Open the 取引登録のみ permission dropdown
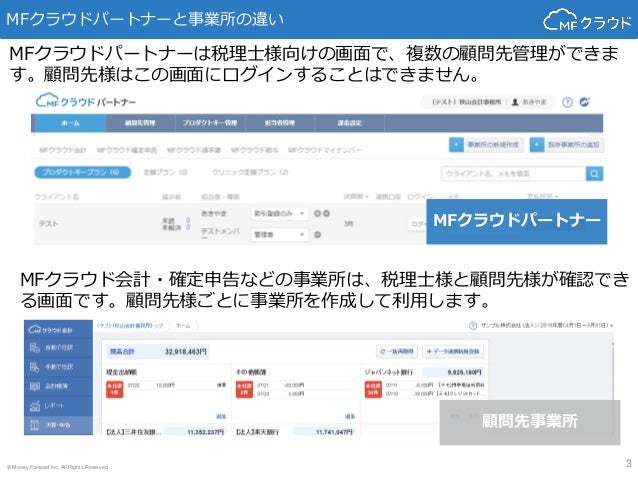The width and height of the screenshot is (638, 479). [x=279, y=213]
